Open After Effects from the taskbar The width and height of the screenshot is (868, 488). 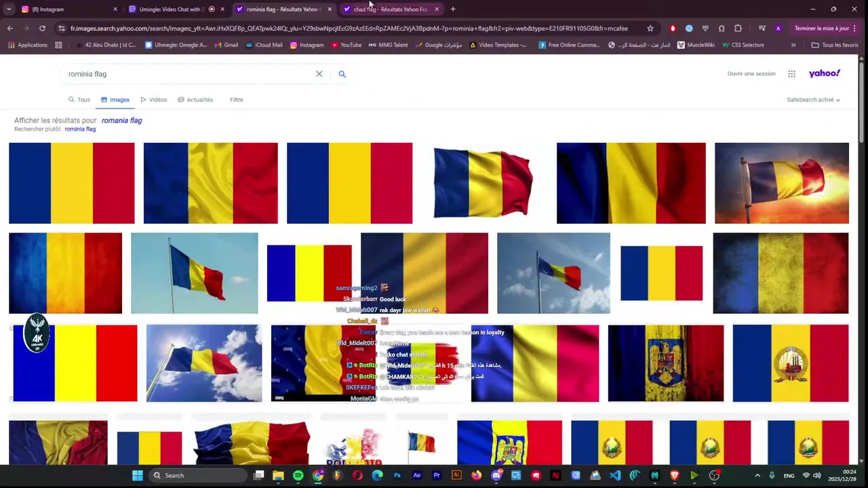click(417, 475)
